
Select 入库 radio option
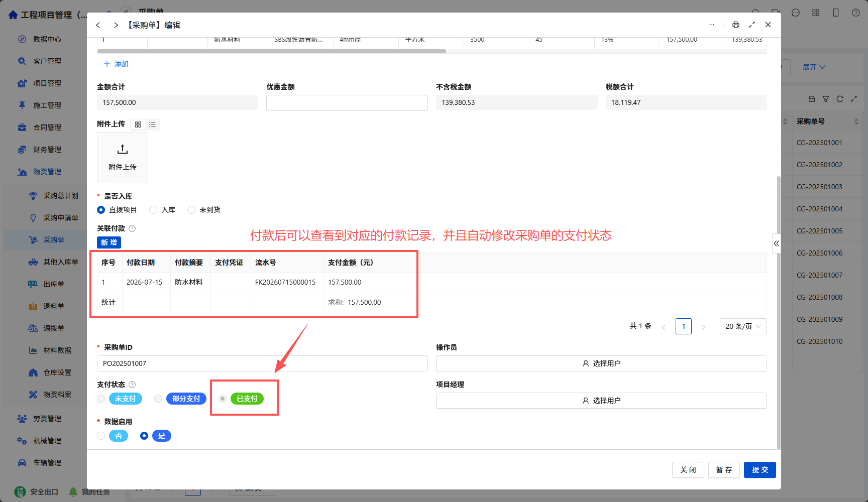[x=153, y=210]
